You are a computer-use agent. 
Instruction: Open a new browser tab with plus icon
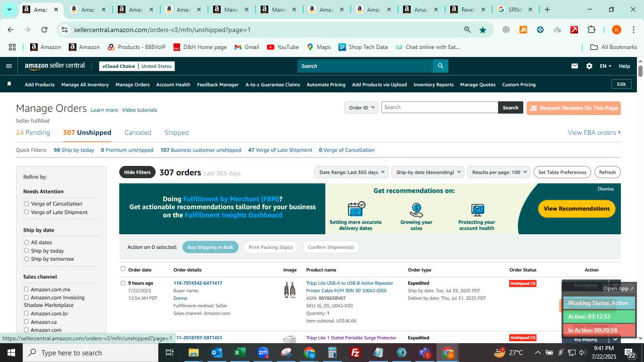[x=547, y=9]
